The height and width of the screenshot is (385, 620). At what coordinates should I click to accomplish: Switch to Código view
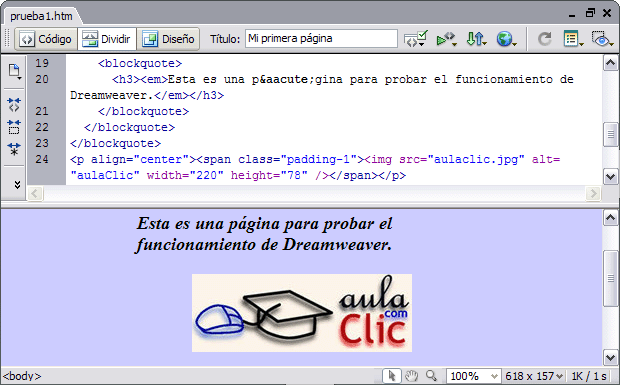[x=46, y=39]
